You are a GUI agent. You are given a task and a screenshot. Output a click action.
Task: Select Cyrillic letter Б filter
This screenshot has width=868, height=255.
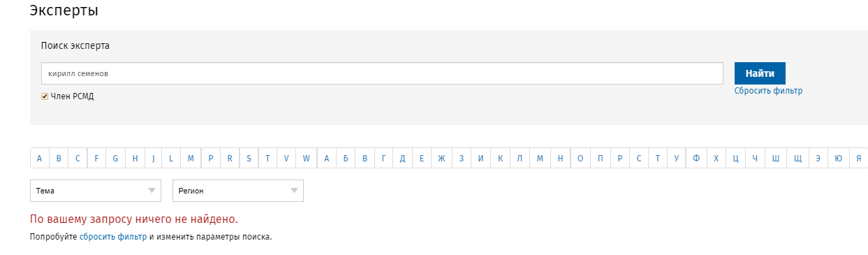[346, 159]
